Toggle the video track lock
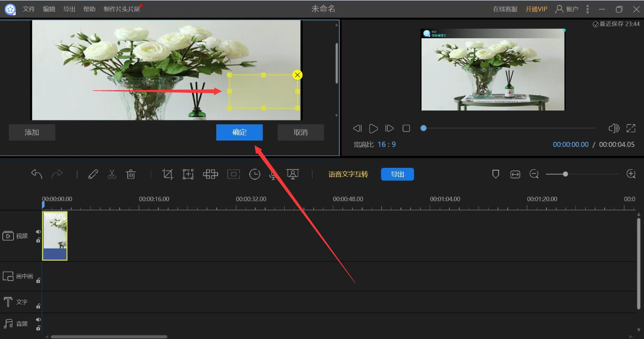This screenshot has height=339, width=644. [x=38, y=240]
